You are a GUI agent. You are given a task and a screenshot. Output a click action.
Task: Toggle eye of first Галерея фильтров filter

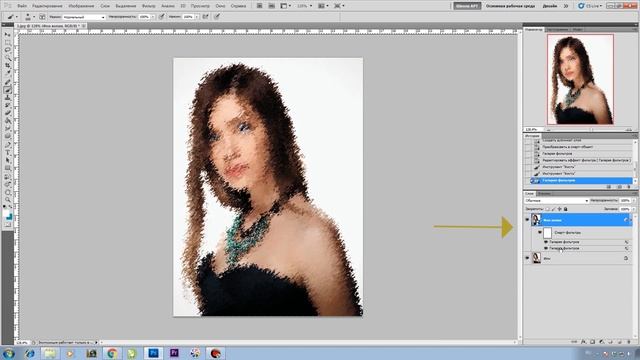546,242
